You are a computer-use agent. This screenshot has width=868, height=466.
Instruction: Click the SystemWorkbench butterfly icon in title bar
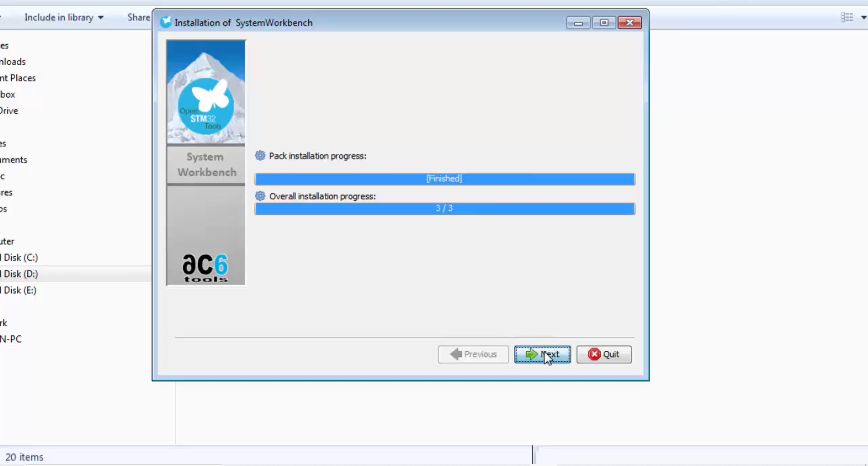point(166,22)
